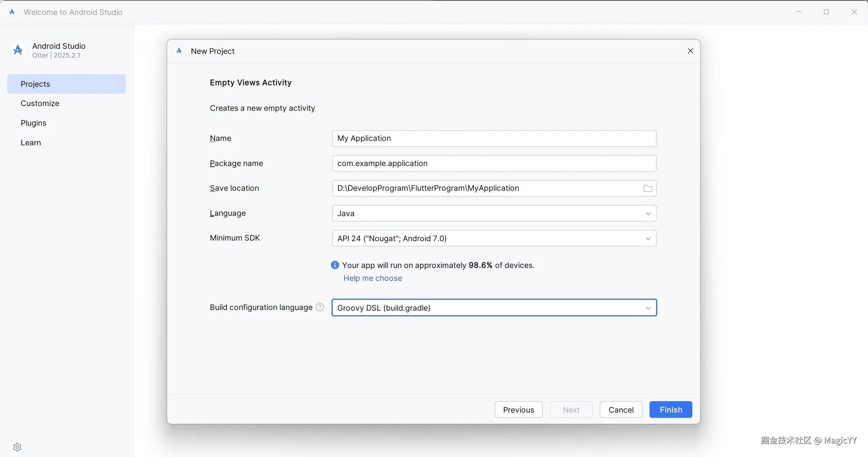Follow the Help me choose link
This screenshot has width=868, height=457.
click(x=373, y=278)
